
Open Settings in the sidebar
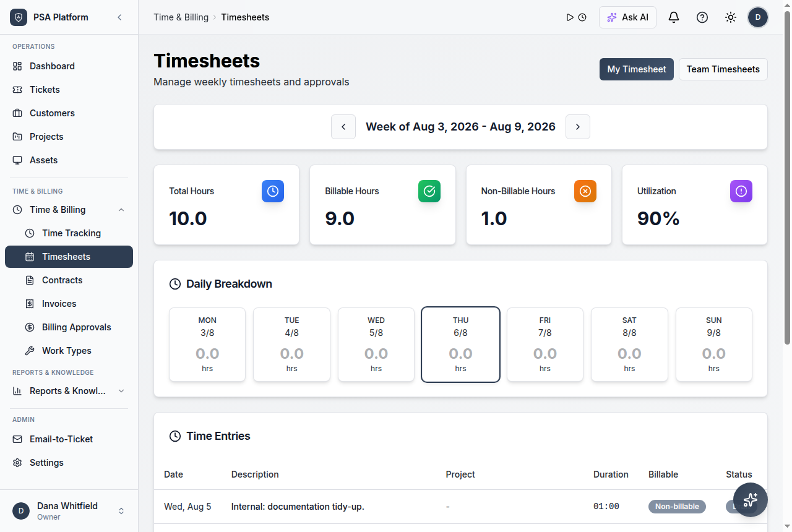(69, 463)
